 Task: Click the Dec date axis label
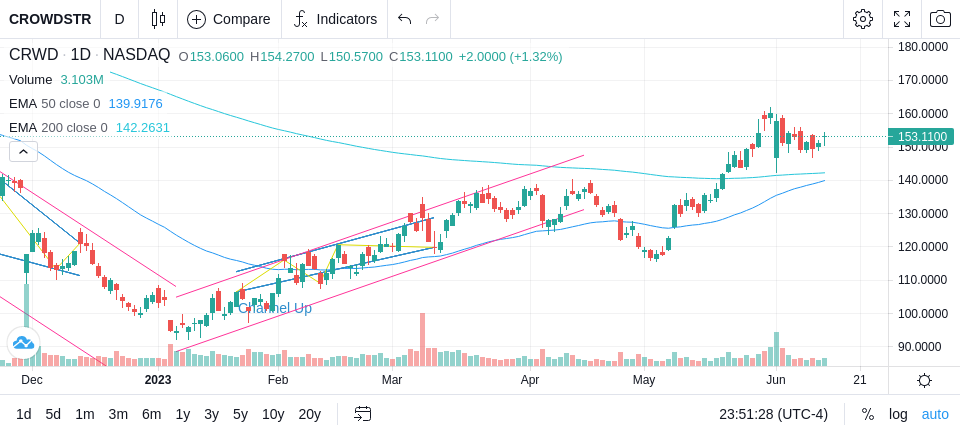[32, 380]
